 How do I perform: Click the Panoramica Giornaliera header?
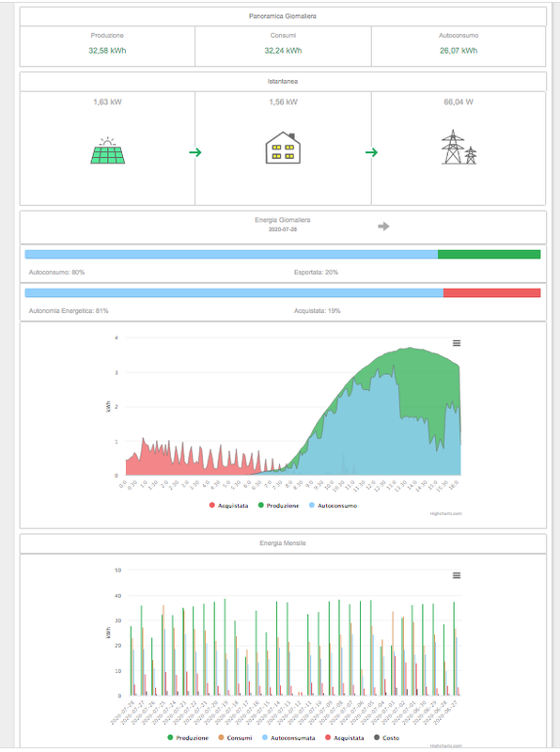(283, 16)
